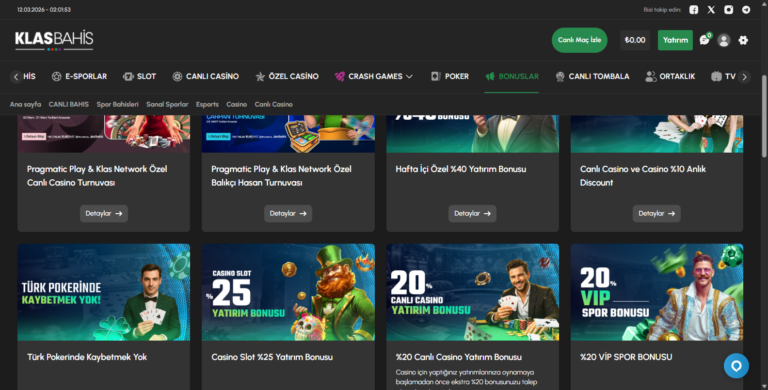Go to Sanal Sporlar link
Screen dimensions: 768x390
pyautogui.click(x=167, y=104)
